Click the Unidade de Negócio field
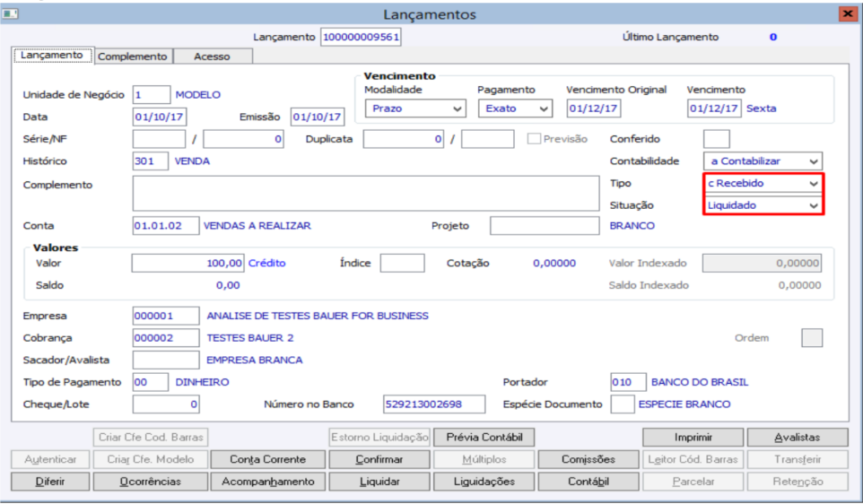This screenshot has height=504, width=863. (152, 95)
